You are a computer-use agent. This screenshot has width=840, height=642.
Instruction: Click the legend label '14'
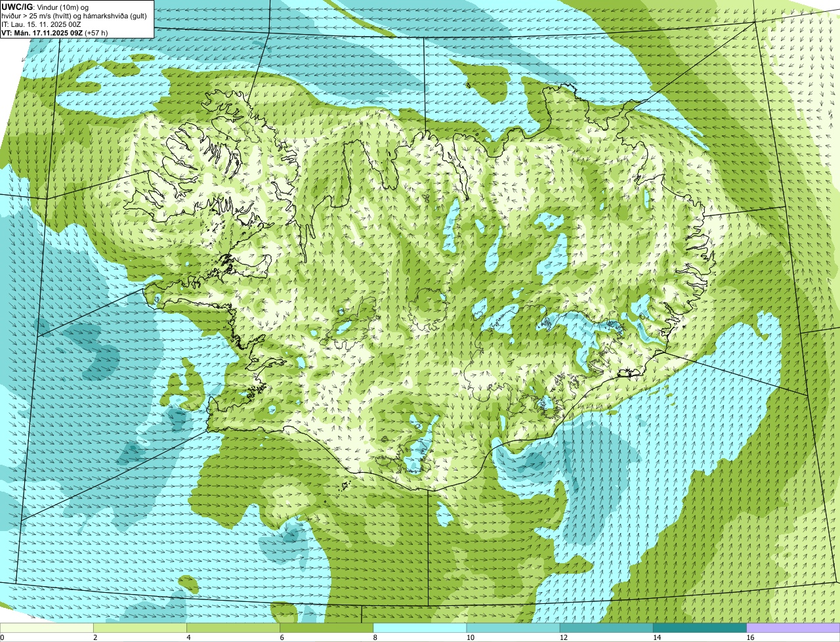pos(657,637)
